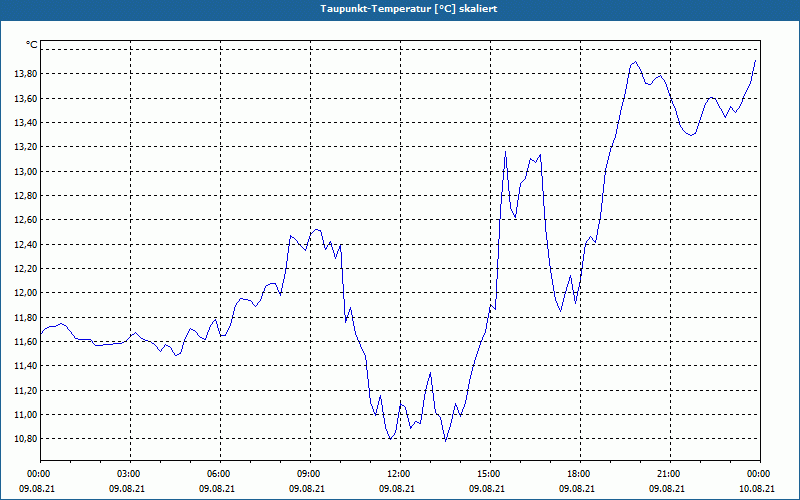
Task: Click the 11,60 y-axis label
Action: (27, 341)
